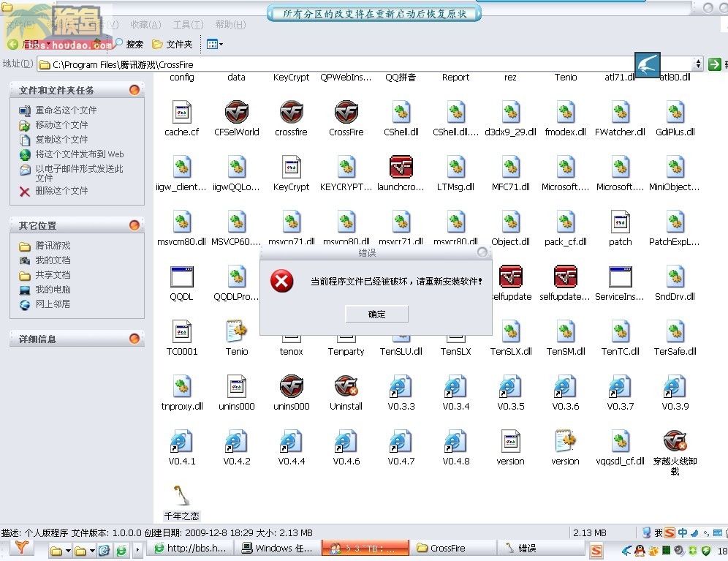
Task: Toggle the 文件夹 folders pane button
Action: (x=172, y=44)
